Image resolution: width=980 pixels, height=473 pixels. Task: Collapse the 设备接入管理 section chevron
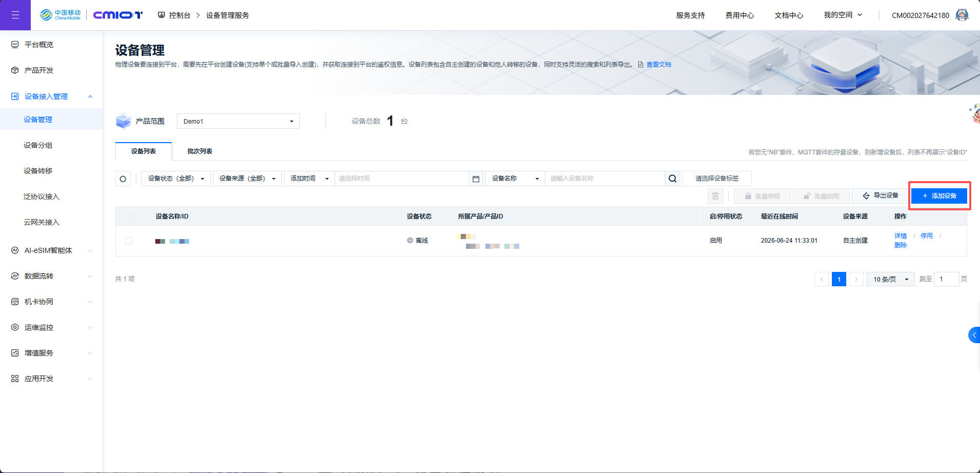click(90, 96)
